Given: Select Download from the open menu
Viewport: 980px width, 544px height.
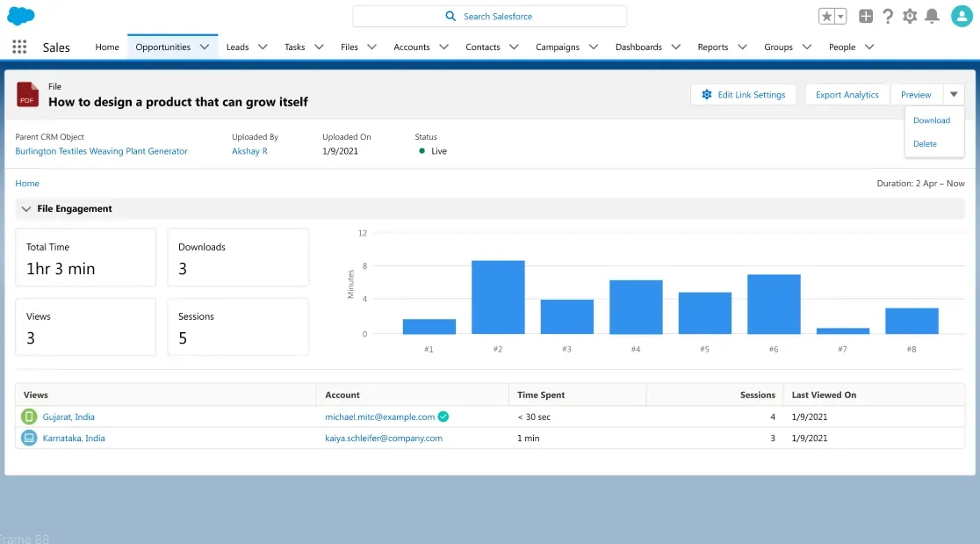Looking at the screenshot, I should 932,120.
